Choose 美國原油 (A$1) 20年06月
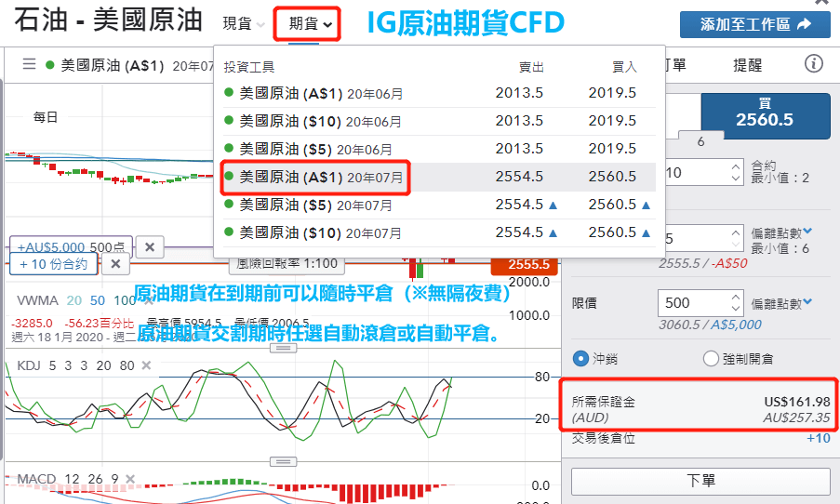 pyautogui.click(x=439, y=93)
